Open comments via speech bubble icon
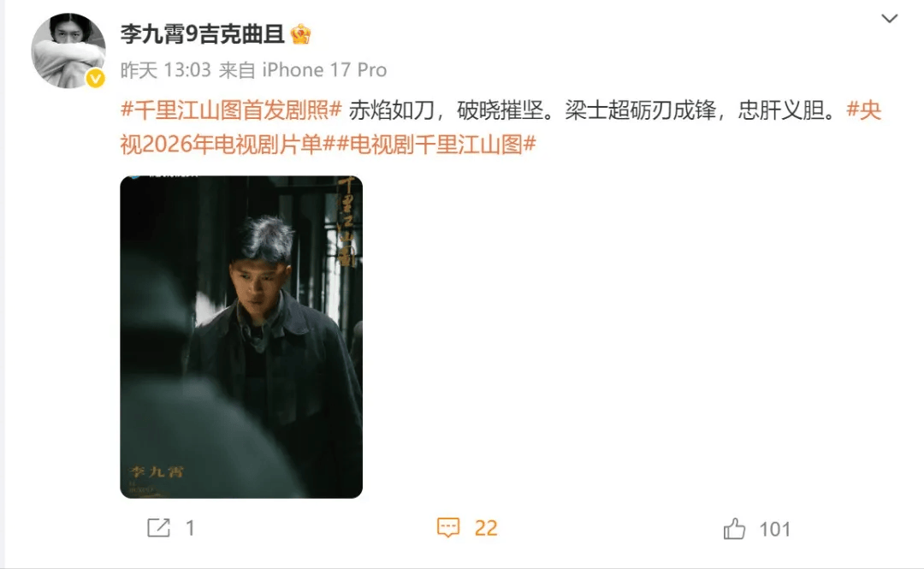Screen dimensions: 924x569 [x=447, y=528]
